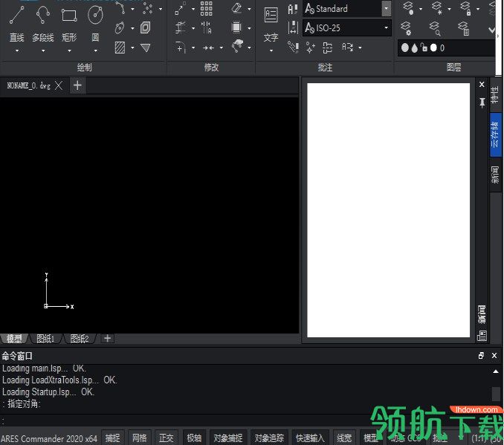
Task: Click the text (文字) annotation icon
Action: pos(271,15)
